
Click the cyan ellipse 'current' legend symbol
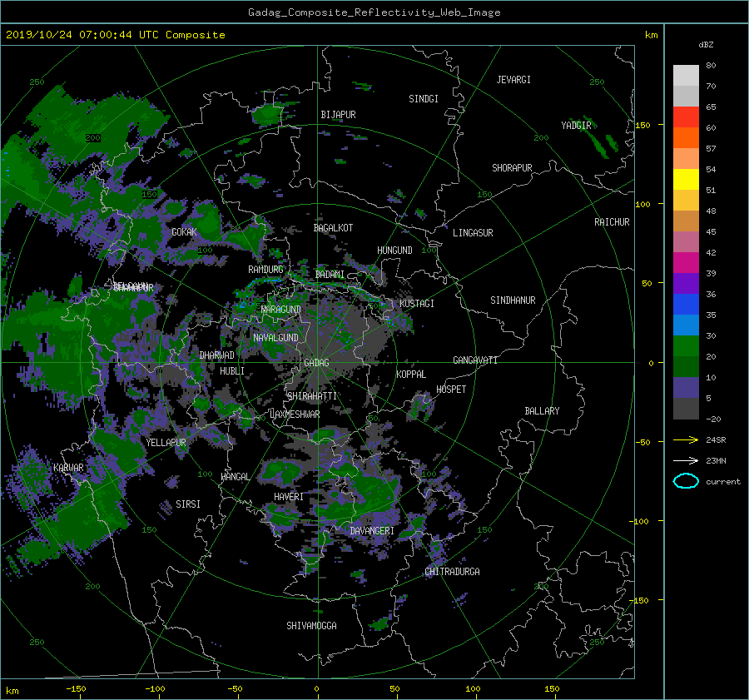pyautogui.click(x=686, y=481)
